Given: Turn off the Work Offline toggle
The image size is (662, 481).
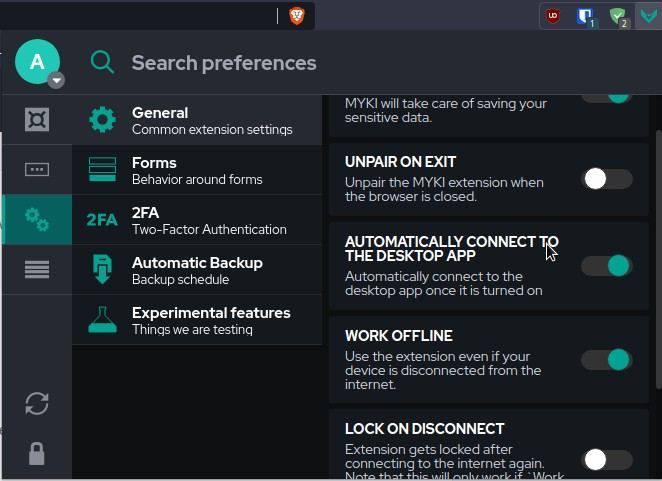Looking at the screenshot, I should click(607, 360).
